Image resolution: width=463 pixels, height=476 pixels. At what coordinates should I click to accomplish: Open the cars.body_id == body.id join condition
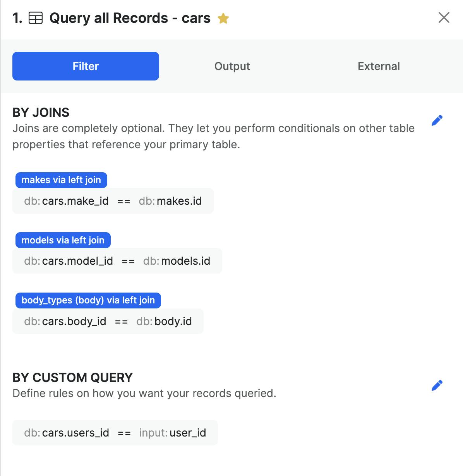pyautogui.click(x=108, y=322)
